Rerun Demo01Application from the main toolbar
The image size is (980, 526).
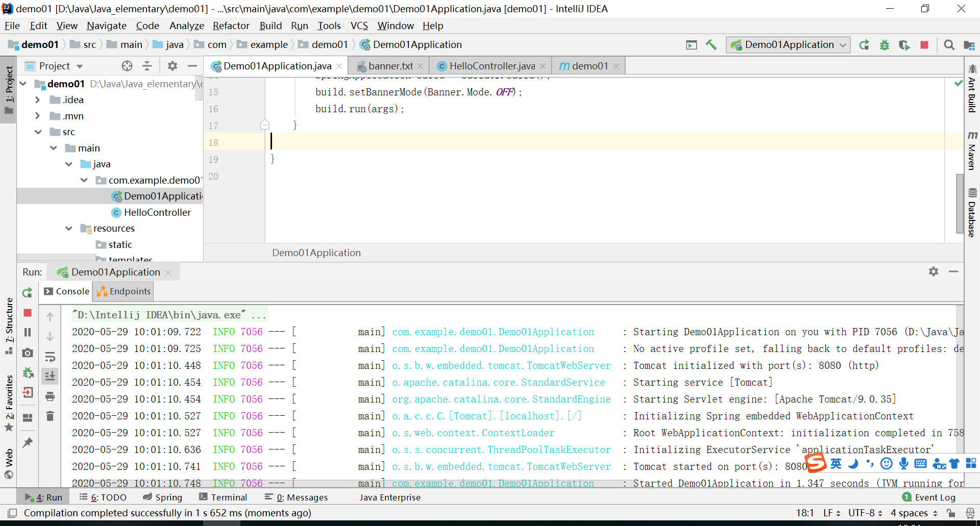click(864, 45)
